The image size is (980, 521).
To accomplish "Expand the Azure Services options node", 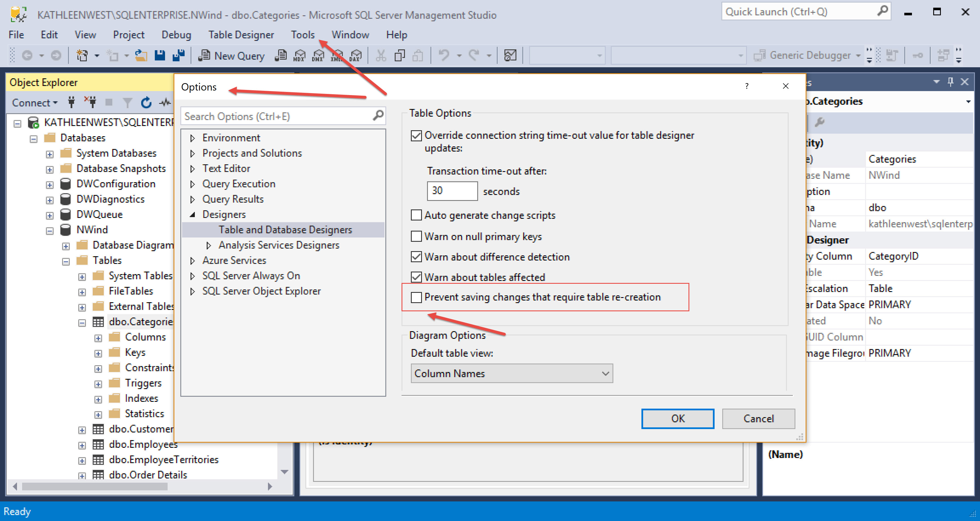I will 193,261.
